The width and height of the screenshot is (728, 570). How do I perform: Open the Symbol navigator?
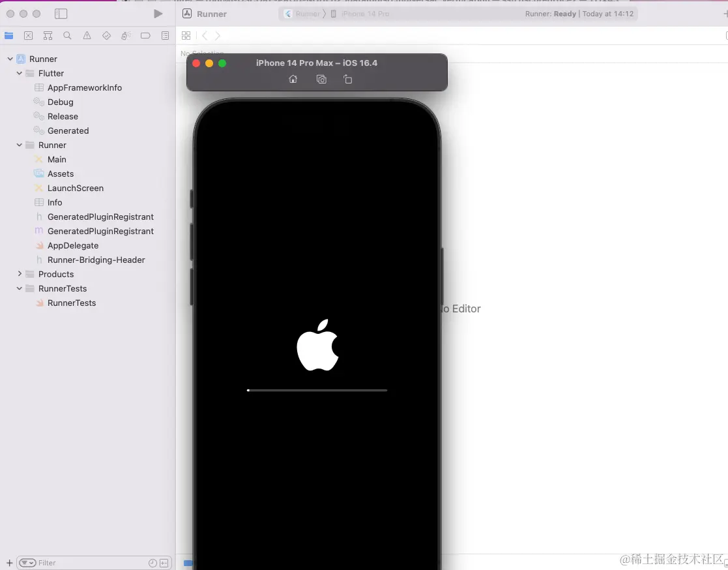[x=48, y=36]
